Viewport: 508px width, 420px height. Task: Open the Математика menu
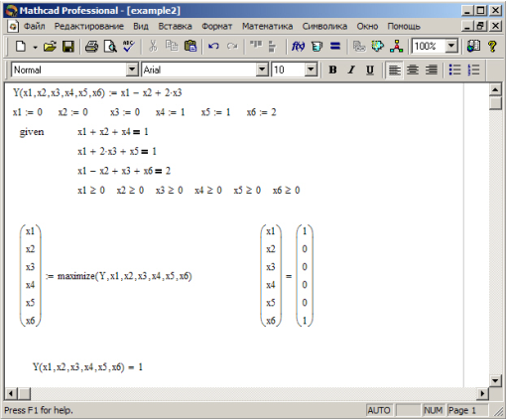(267, 26)
